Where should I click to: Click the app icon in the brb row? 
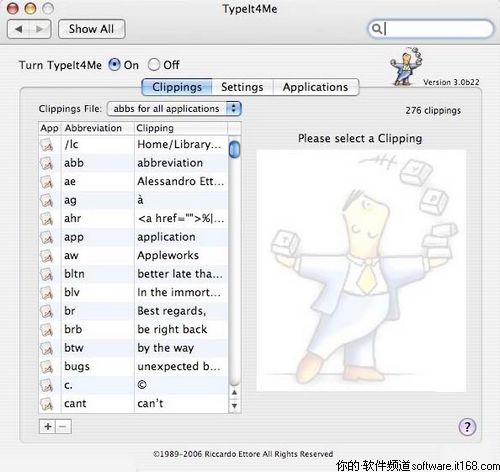pyautogui.click(x=47, y=330)
